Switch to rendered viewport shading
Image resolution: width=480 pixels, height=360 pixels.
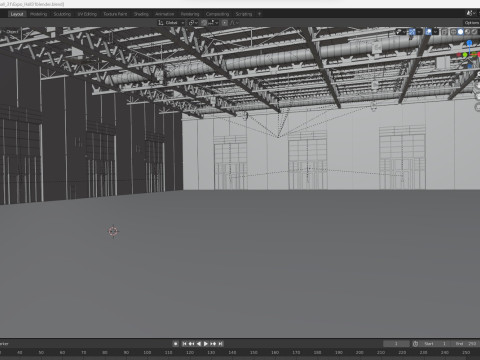[474, 32]
